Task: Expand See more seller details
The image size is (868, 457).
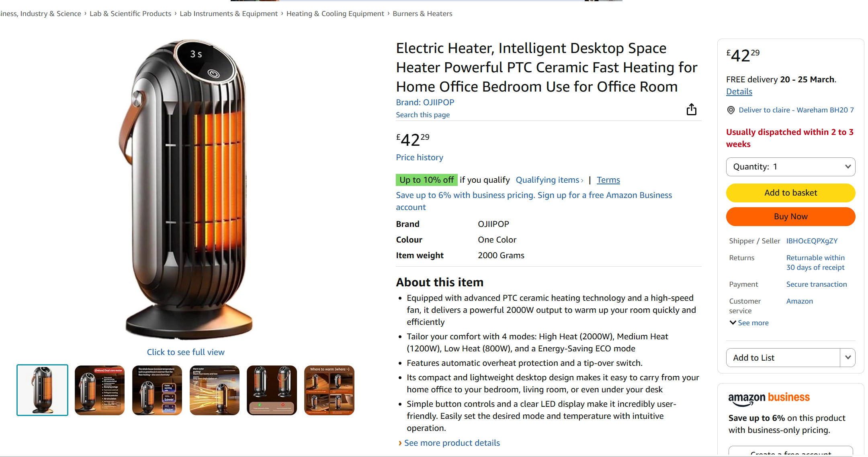Action: 749,323
